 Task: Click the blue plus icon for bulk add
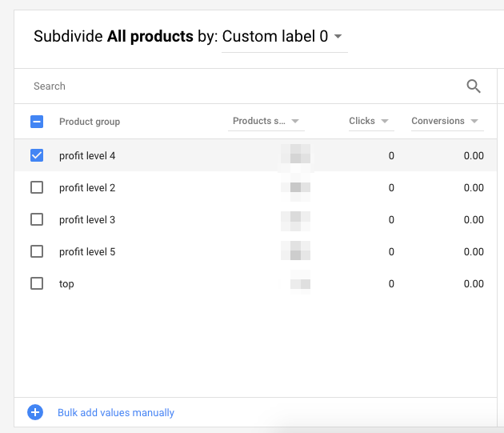tap(35, 413)
